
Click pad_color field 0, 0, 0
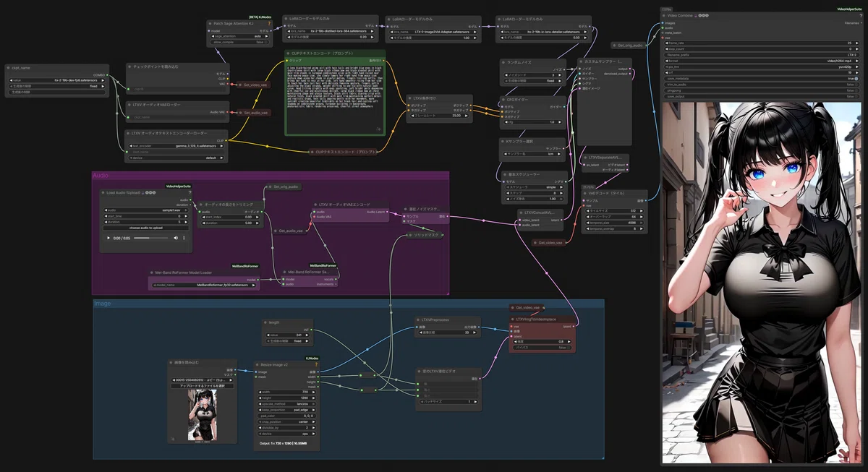286,416
